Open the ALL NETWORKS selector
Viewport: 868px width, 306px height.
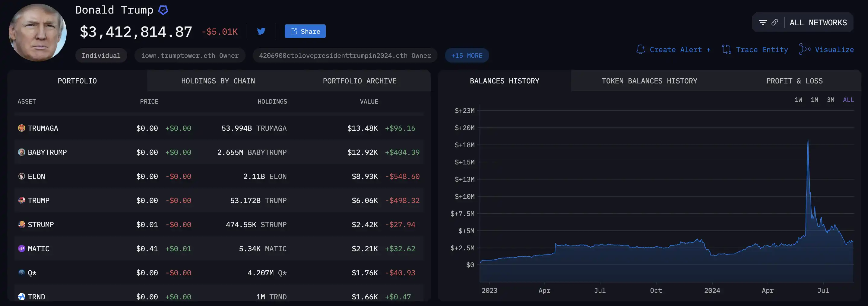point(818,23)
